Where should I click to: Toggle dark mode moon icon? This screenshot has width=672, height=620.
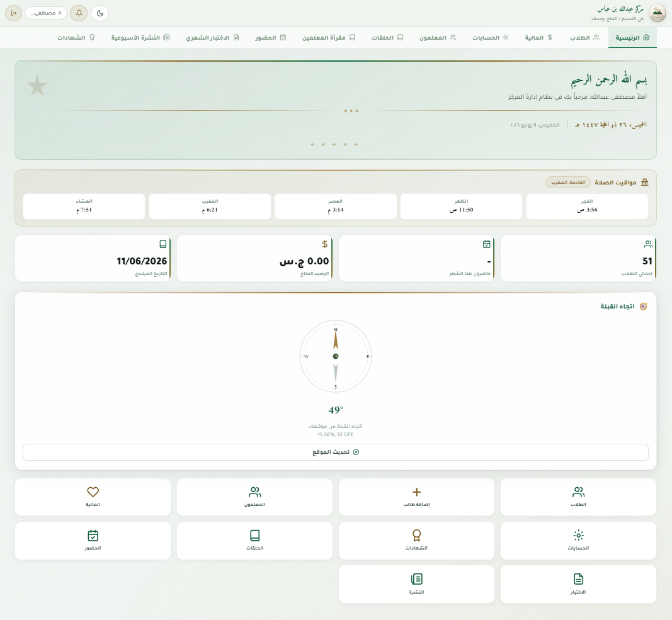[100, 13]
